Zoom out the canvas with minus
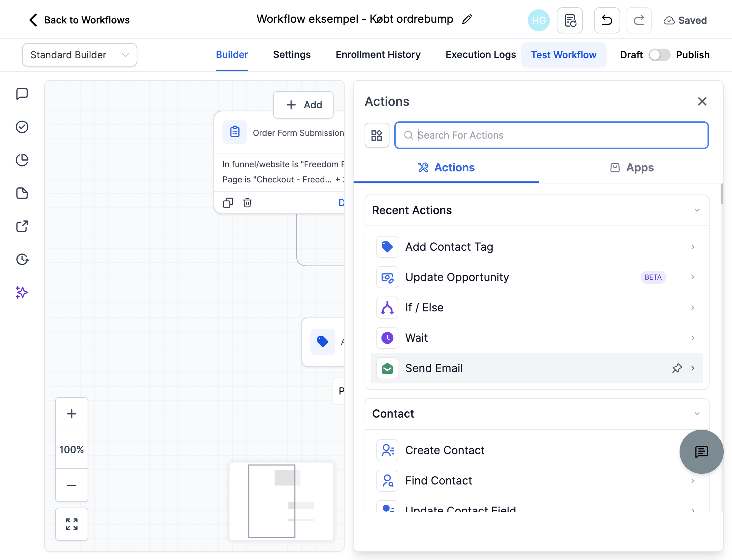 pyautogui.click(x=72, y=486)
